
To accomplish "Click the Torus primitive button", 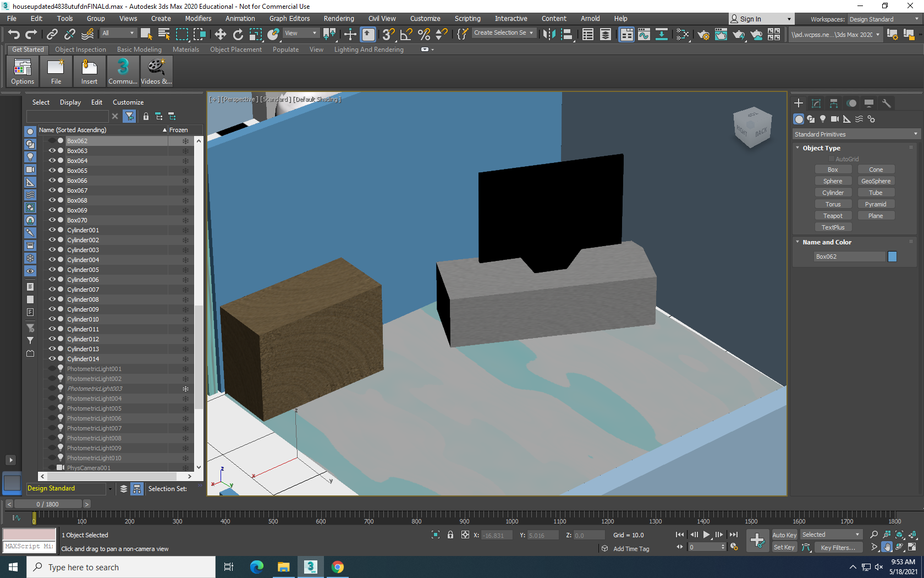I will click(x=833, y=204).
